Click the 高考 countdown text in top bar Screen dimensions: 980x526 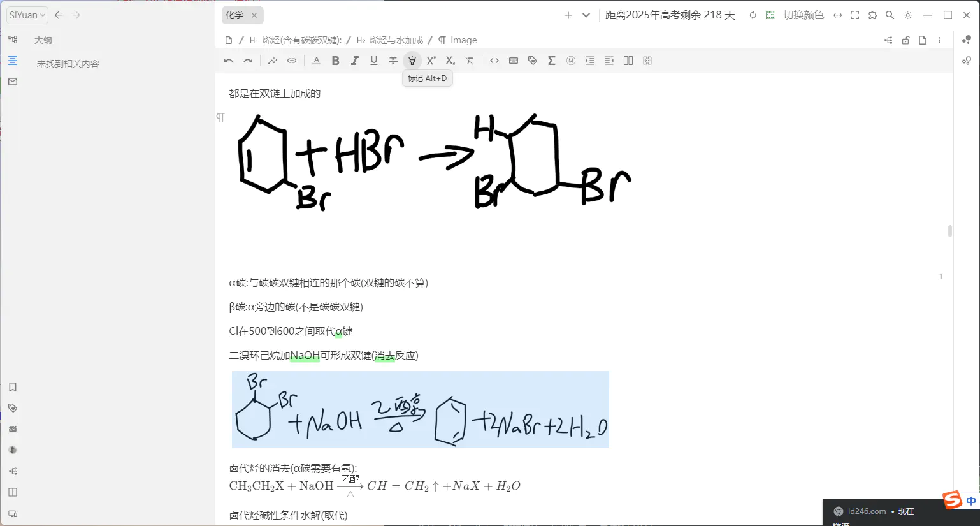[670, 15]
